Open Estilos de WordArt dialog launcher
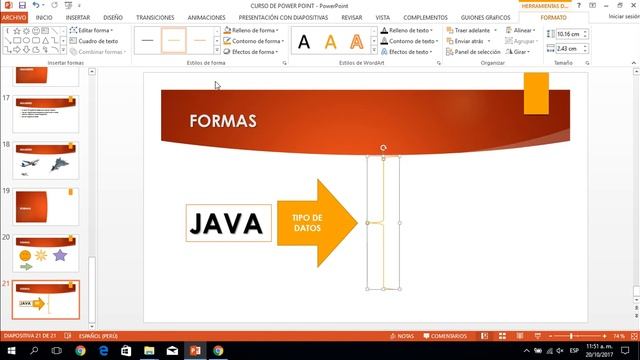This screenshot has width=640, height=360. (439, 63)
